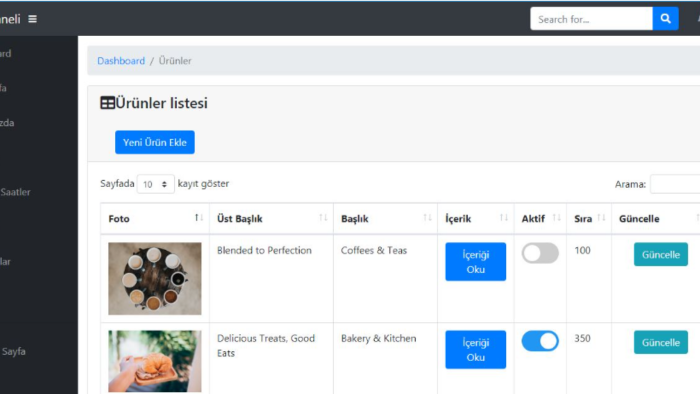The image size is (700, 394).
Task: Click Güncelle for the Bakery & Kitchen row
Action: 661,342
